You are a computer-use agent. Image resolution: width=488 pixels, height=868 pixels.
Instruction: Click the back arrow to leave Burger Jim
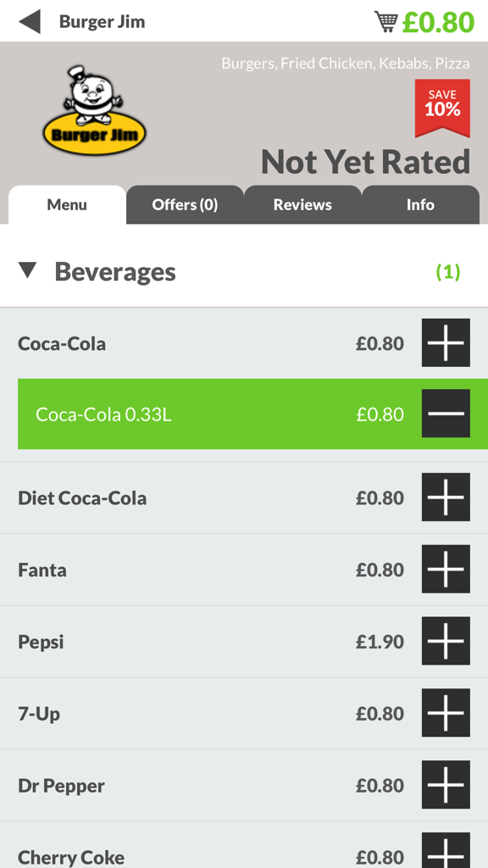pos(30,19)
